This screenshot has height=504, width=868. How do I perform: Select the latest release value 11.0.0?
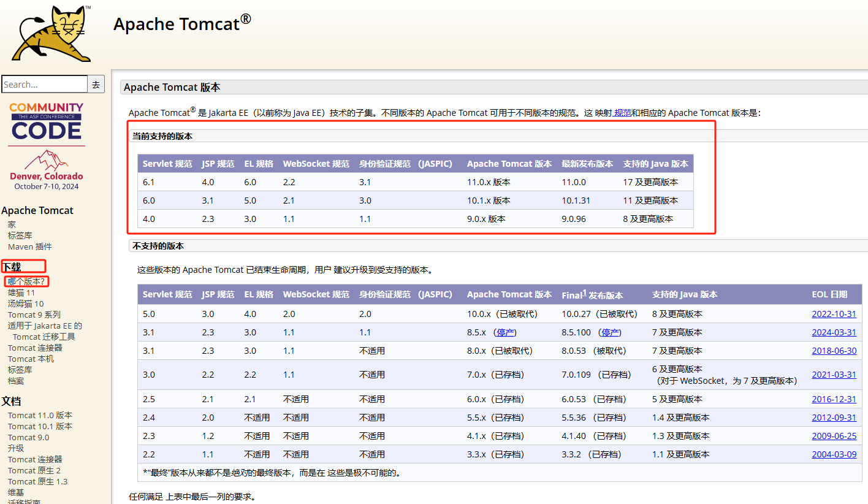click(574, 182)
